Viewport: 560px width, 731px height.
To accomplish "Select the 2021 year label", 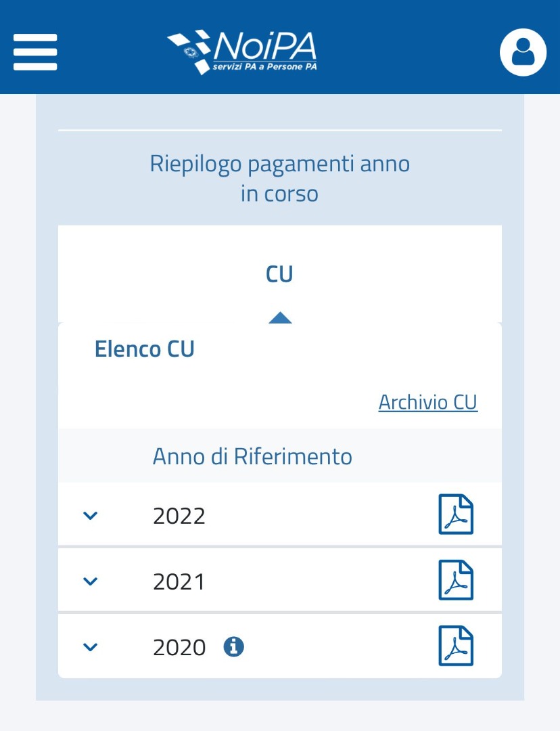I will pos(179,581).
